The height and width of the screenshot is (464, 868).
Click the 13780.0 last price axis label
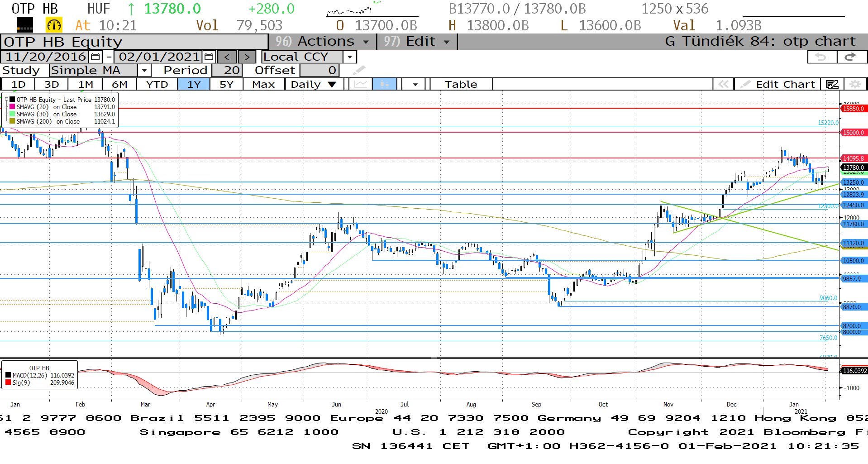[x=854, y=167]
